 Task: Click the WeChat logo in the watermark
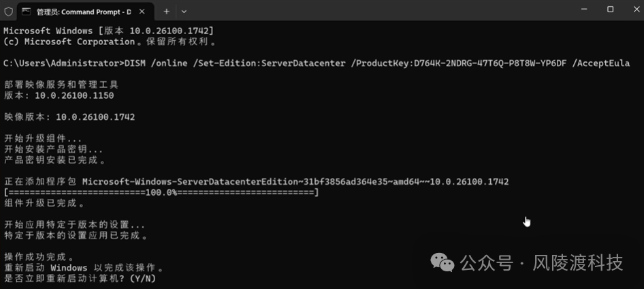(445, 262)
